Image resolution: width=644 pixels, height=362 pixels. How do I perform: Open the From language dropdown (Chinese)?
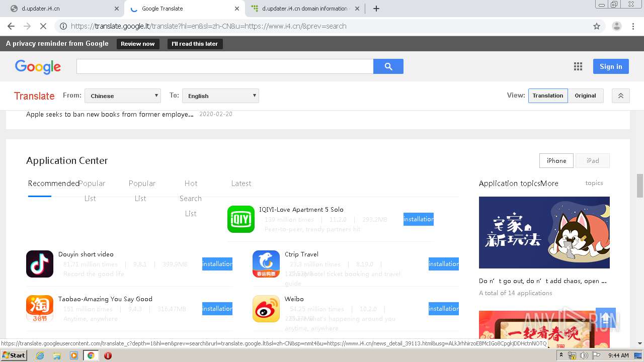123,96
